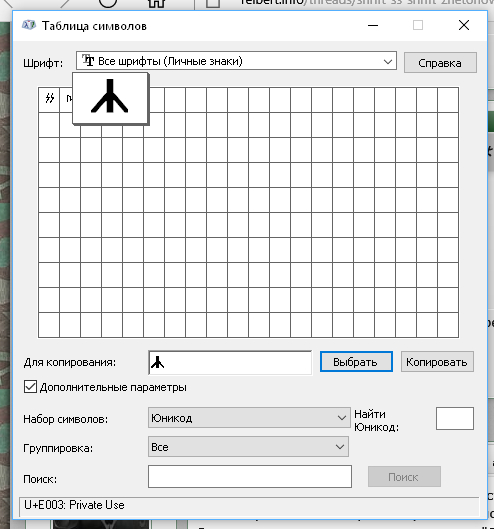Open the Шрифт font dropdown
494x529 pixels.
tap(236, 61)
